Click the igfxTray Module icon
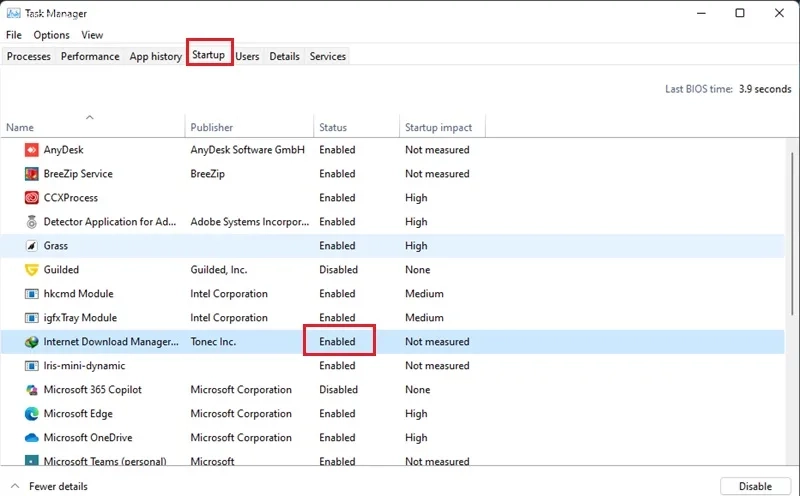Image resolution: width=800 pixels, height=496 pixels. 32,318
